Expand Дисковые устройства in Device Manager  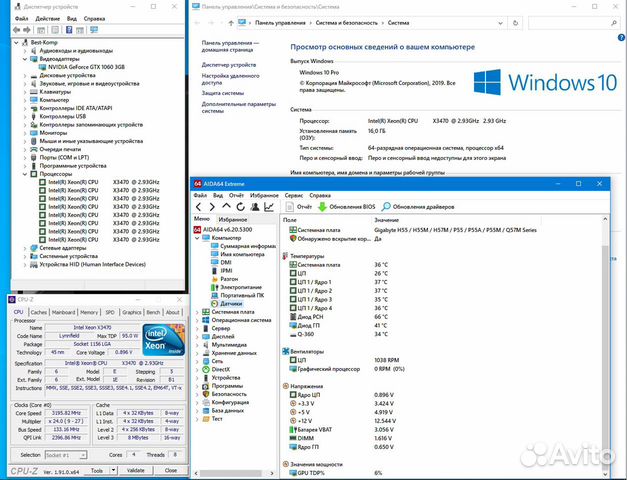coord(25,75)
